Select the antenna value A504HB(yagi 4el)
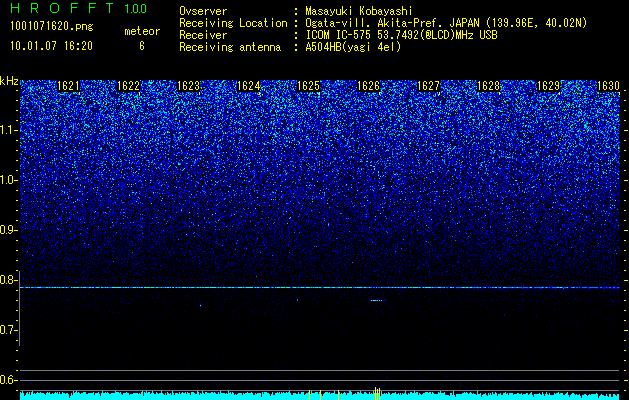Screen dimensions: 629x400 point(353,47)
